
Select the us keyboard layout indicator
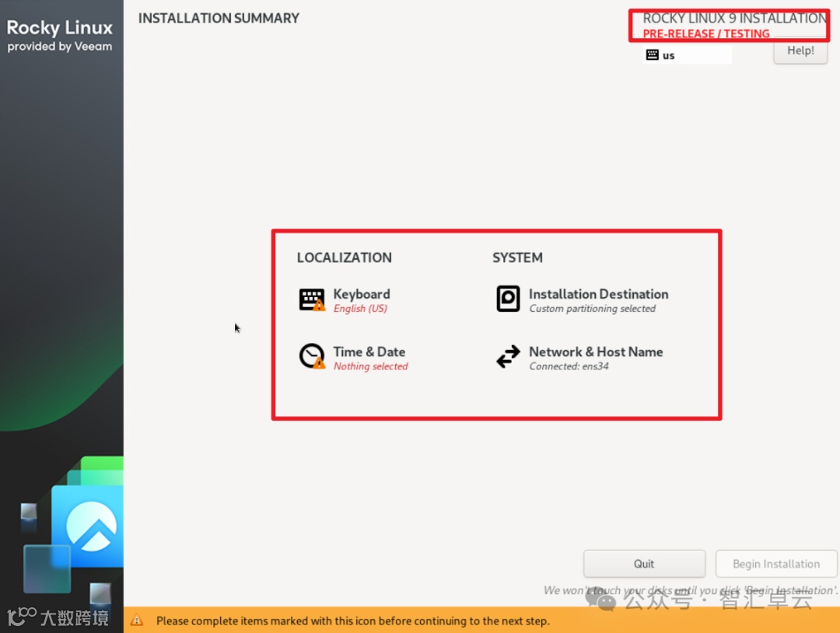coord(688,54)
